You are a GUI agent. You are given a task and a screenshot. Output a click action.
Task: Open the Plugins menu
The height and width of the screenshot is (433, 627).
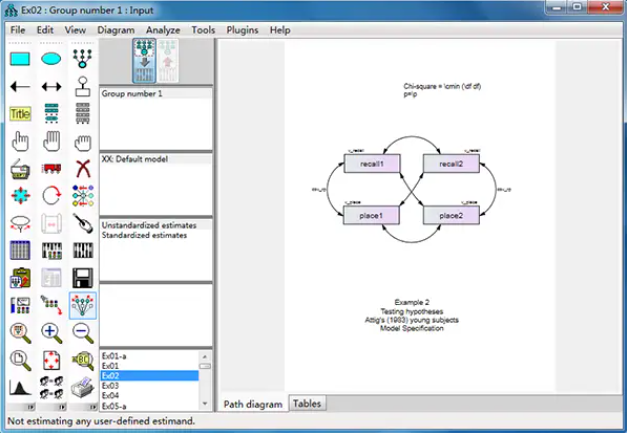click(243, 30)
